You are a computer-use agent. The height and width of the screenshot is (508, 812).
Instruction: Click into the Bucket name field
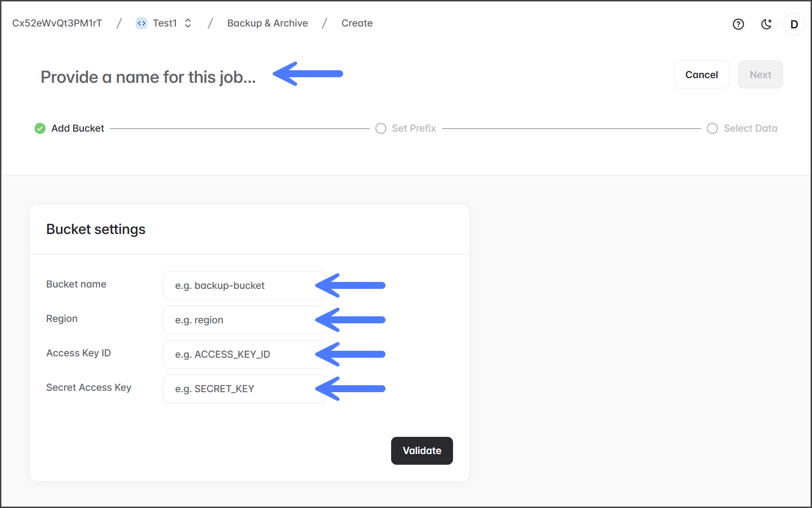click(x=244, y=286)
